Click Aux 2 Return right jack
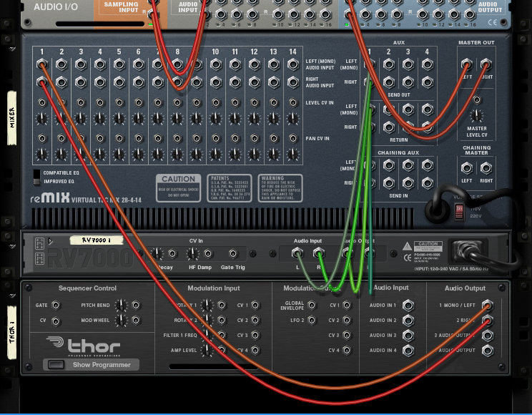Screen dimensions: 532x415 (x=389, y=127)
